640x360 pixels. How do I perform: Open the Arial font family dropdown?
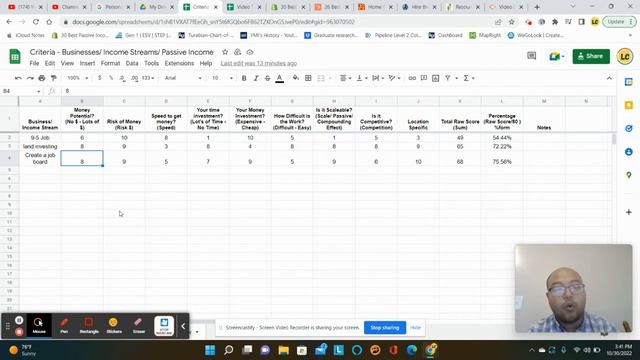183,78
